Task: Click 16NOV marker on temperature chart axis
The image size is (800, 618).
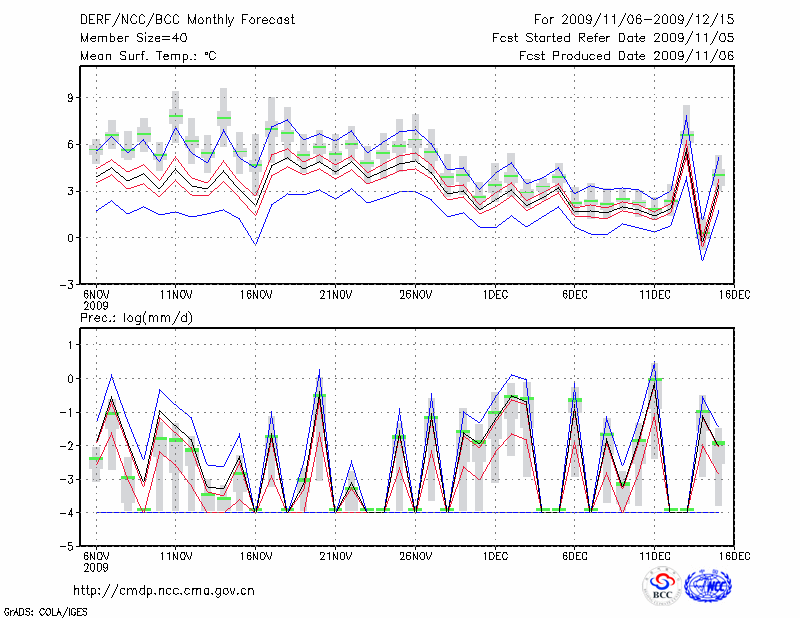Action: [255, 294]
